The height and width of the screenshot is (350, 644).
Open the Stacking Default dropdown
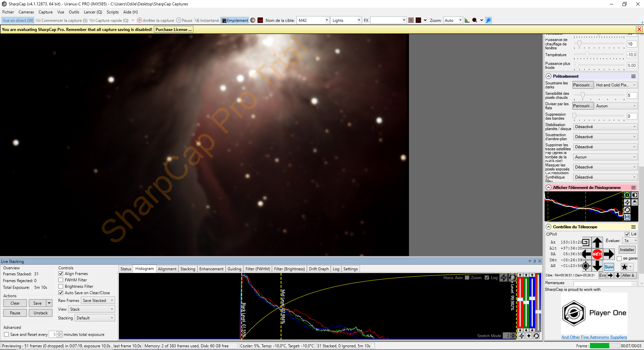pyautogui.click(x=95, y=318)
